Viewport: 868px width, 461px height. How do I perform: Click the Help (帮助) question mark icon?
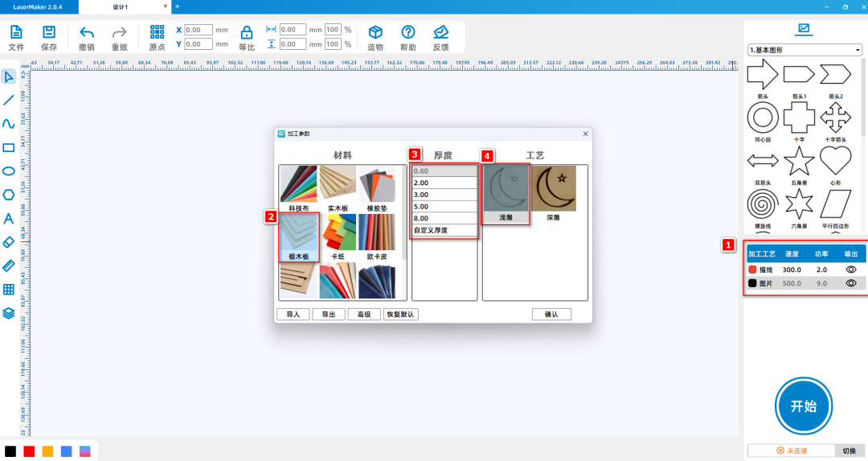click(407, 32)
